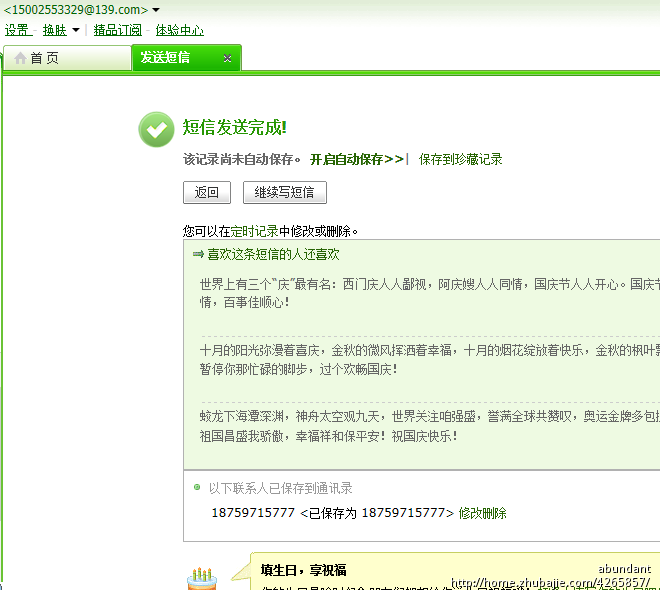
Task: Select the message starting 蛟龙下海潭深渊
Action: click(x=429, y=426)
